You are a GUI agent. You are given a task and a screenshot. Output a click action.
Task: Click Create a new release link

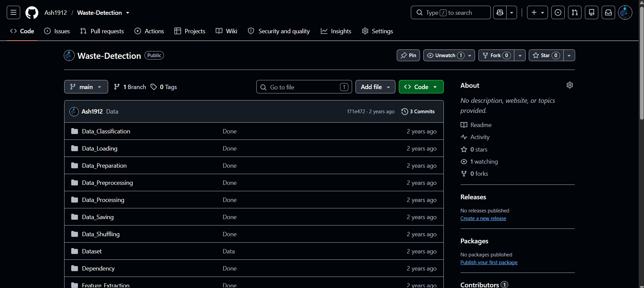coord(483,218)
